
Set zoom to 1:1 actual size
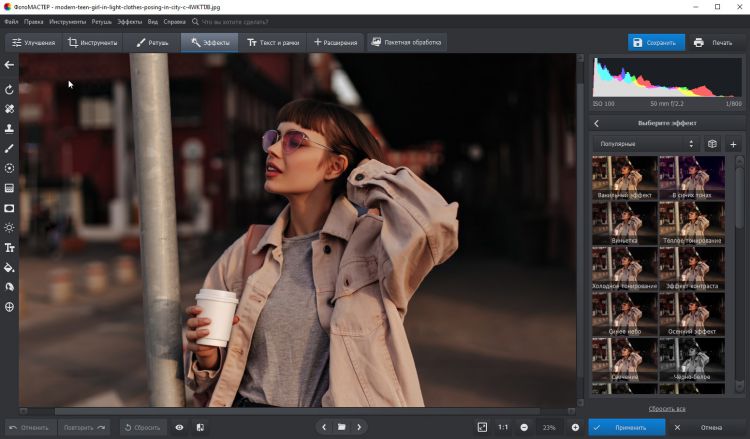[503, 427]
